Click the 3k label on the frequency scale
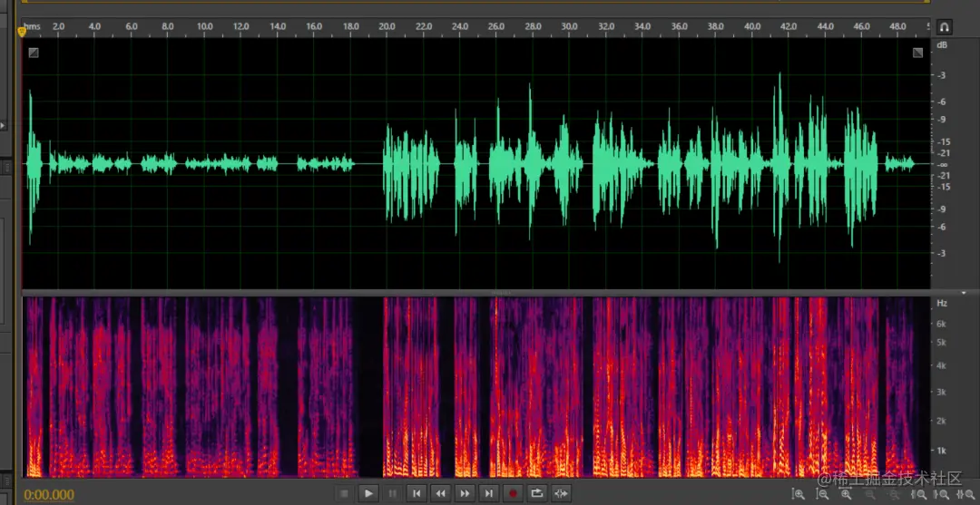Image resolution: width=980 pixels, height=505 pixels. (x=941, y=392)
